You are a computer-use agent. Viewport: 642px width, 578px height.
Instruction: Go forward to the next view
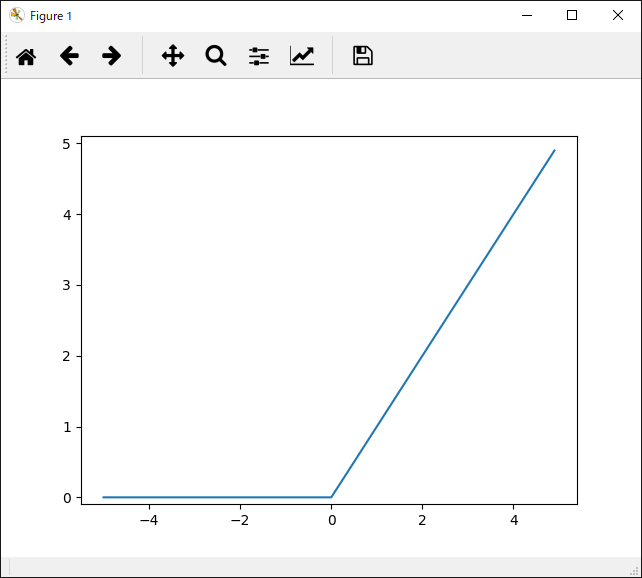[112, 56]
